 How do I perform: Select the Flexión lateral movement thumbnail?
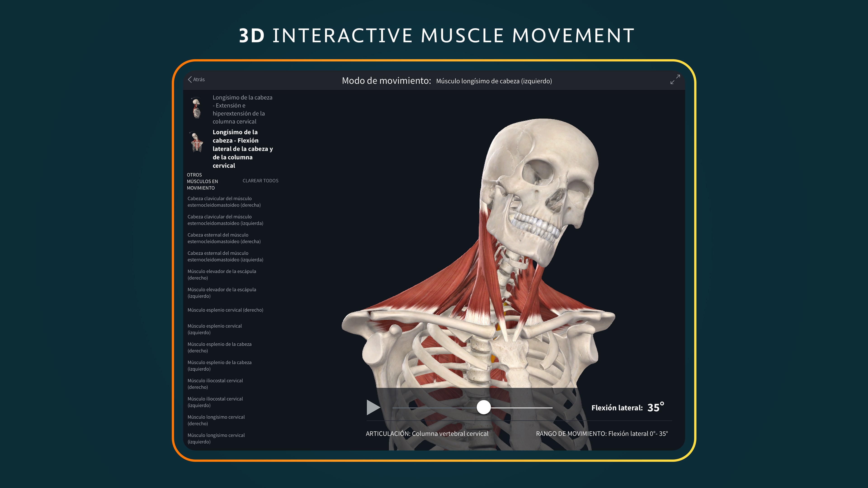[196, 143]
